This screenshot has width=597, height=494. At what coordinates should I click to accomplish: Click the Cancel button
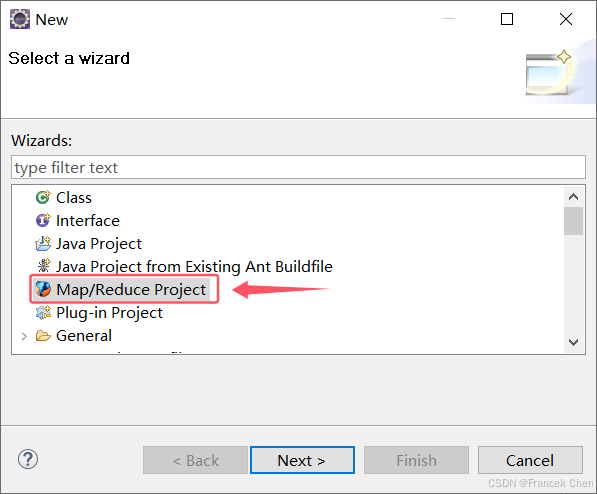coord(530,460)
